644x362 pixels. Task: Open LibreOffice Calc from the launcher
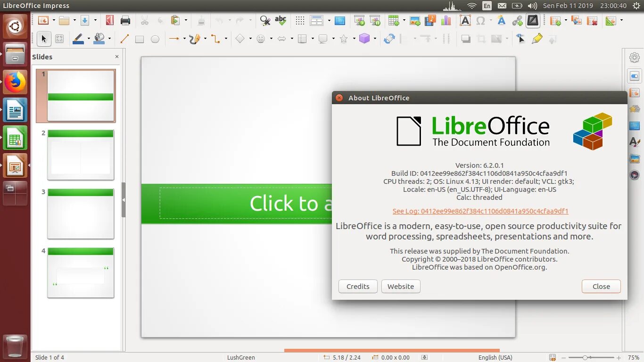tap(15, 138)
